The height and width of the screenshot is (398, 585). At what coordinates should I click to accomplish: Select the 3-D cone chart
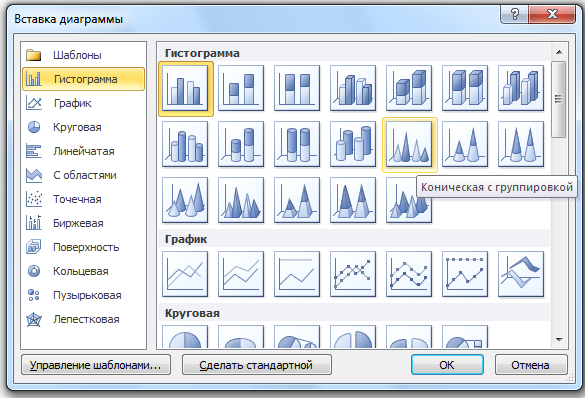click(x=185, y=200)
